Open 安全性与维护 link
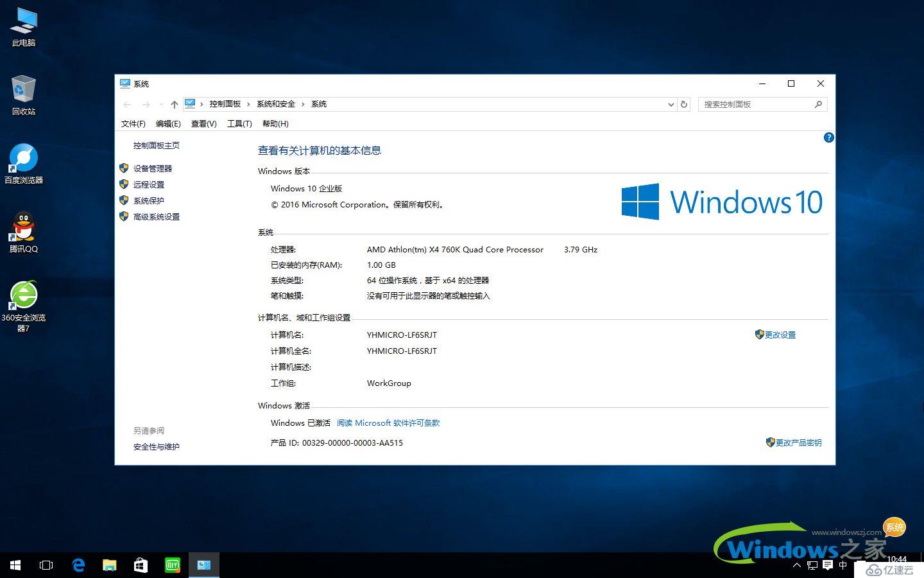The image size is (924, 578). coord(157,446)
